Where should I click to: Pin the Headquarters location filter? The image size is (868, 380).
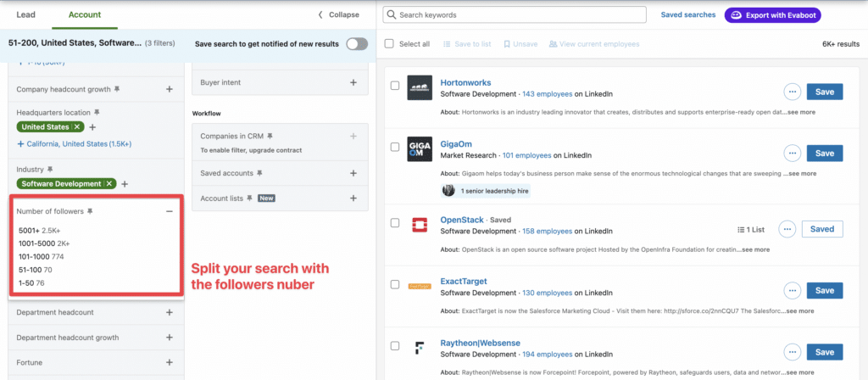pos(97,113)
